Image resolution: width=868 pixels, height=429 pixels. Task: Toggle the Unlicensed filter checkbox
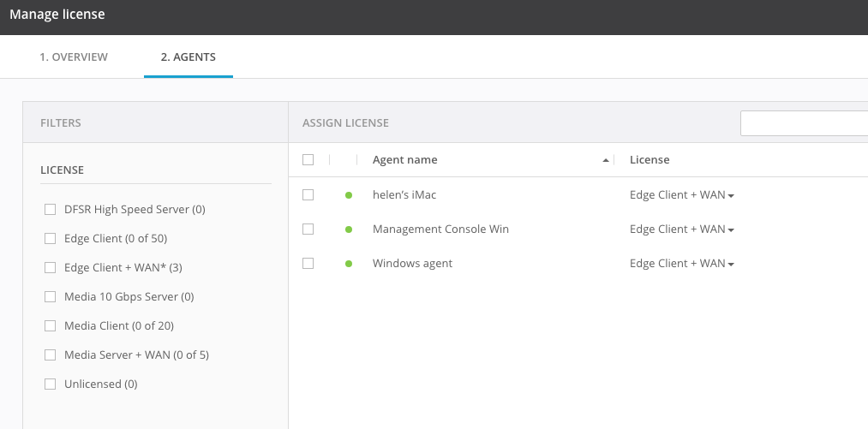click(50, 384)
